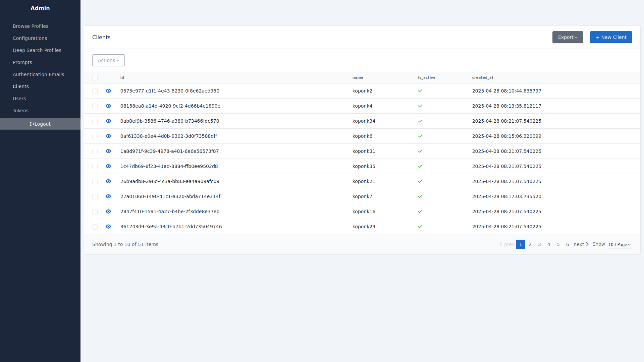Image resolution: width=644 pixels, height=362 pixels.
Task: Click eye icon for koponk29
Action: [x=108, y=227]
